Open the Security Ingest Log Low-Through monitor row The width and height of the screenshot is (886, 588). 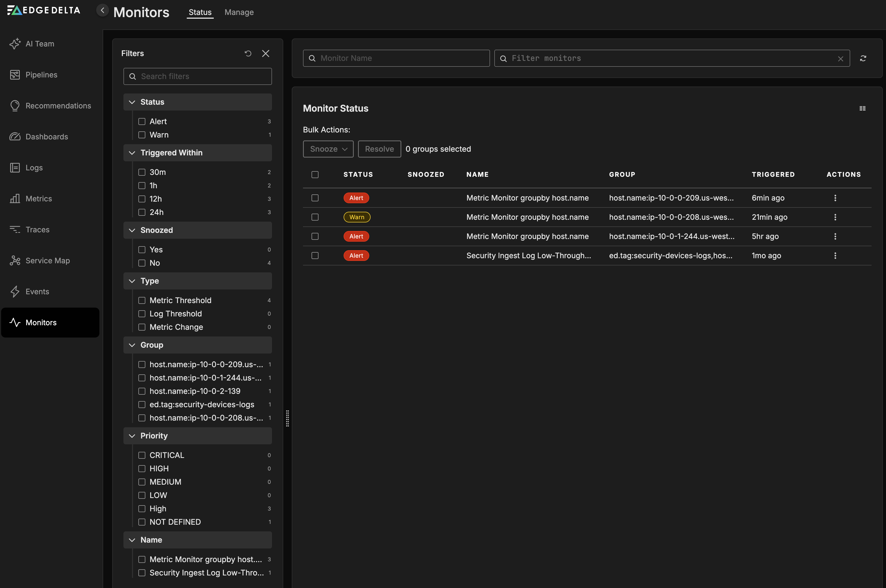click(x=528, y=256)
